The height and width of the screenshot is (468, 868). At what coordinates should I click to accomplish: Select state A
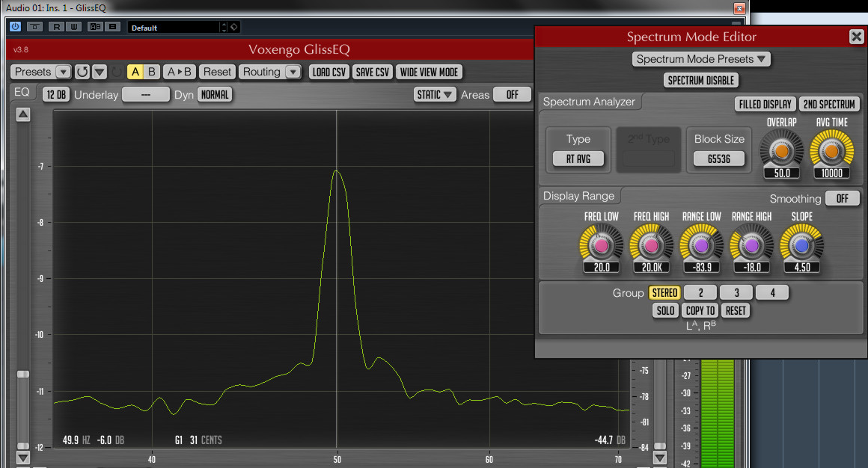click(135, 72)
